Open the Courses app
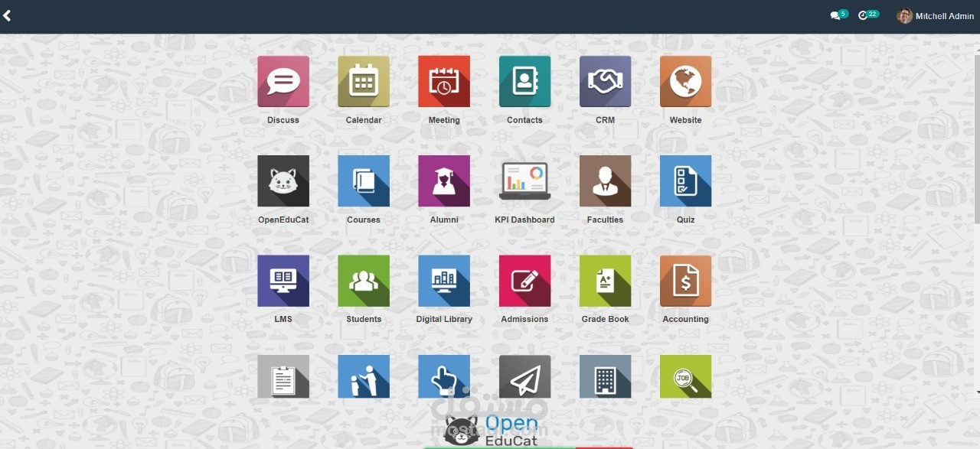This screenshot has height=449, width=980. click(364, 181)
